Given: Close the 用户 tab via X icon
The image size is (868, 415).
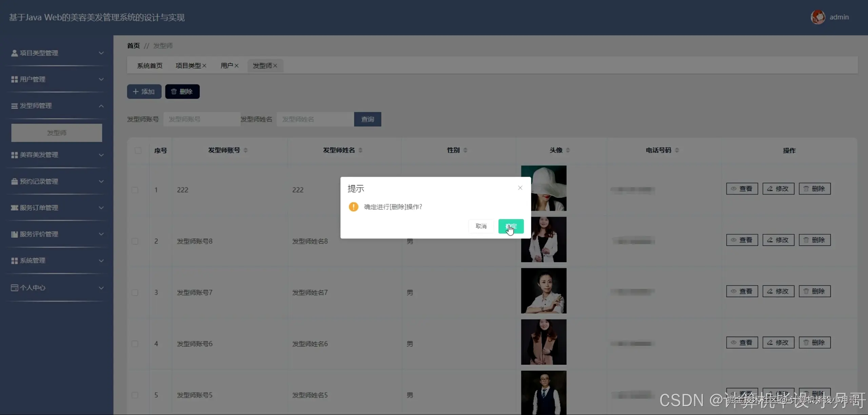Looking at the screenshot, I should [x=237, y=66].
